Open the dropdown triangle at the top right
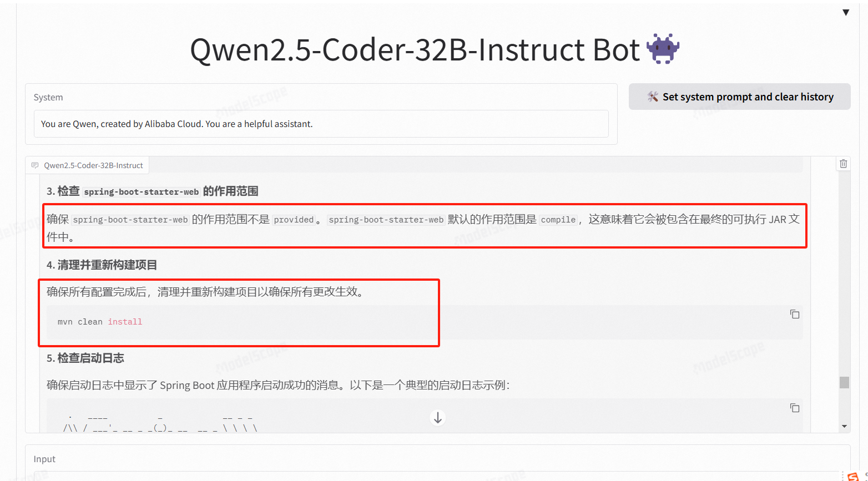 click(x=846, y=12)
